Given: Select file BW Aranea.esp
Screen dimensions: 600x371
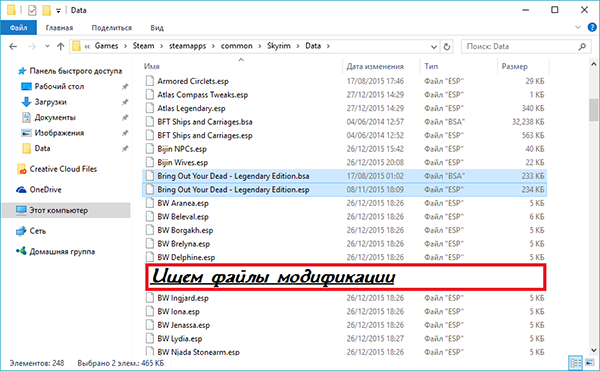Looking at the screenshot, I should click(183, 203).
